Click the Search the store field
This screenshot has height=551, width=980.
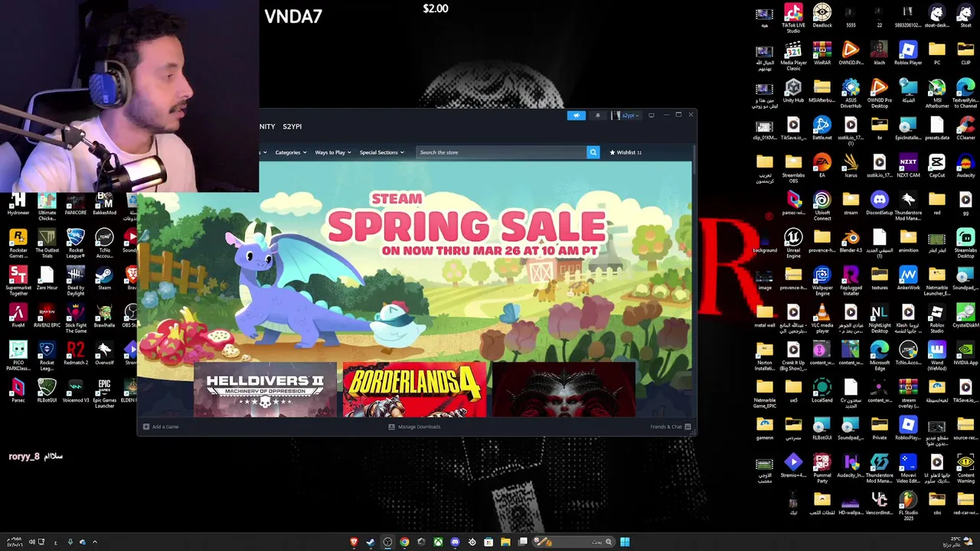point(502,152)
